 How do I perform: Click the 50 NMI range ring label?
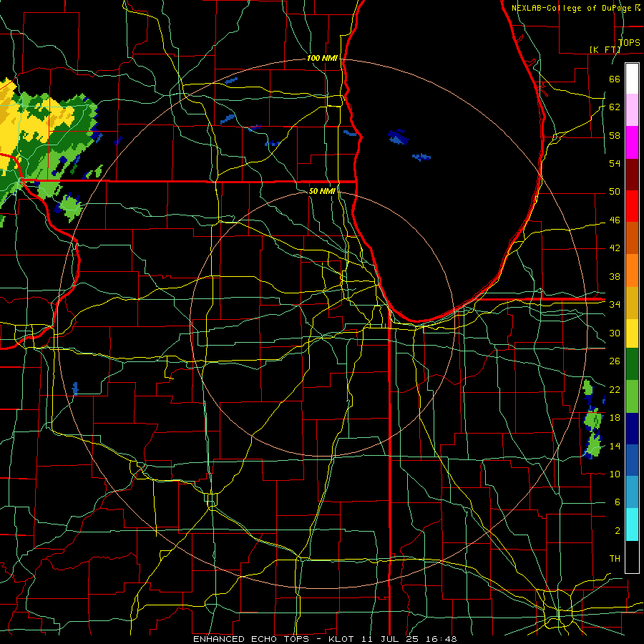[x=322, y=191]
